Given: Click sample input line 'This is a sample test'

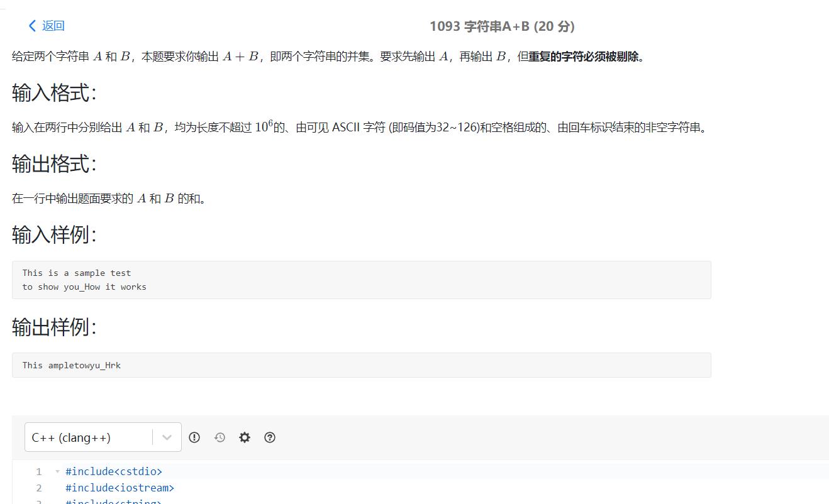Looking at the screenshot, I should click(x=77, y=273).
